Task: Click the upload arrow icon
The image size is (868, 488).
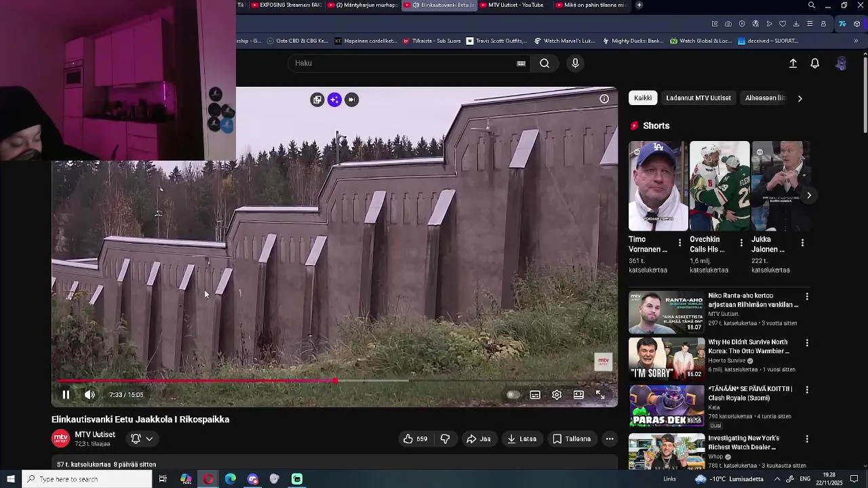Action: coord(793,63)
